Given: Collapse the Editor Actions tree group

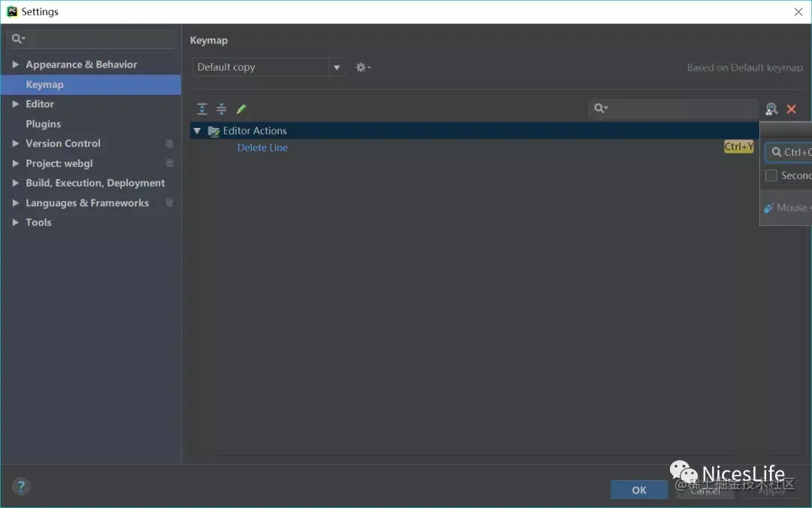Looking at the screenshot, I should click(197, 131).
